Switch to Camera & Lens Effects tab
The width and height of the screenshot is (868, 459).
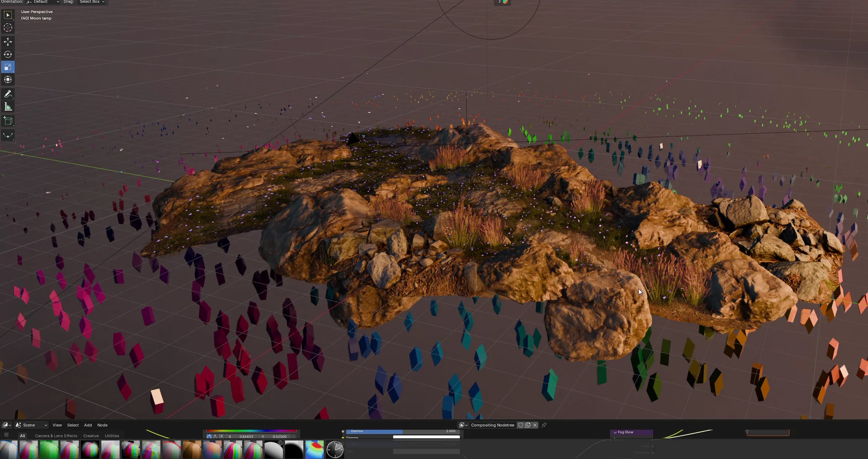pos(56,436)
